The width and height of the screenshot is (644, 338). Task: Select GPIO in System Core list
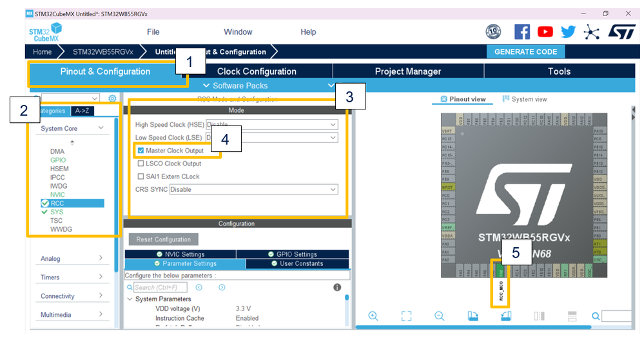pos(58,160)
